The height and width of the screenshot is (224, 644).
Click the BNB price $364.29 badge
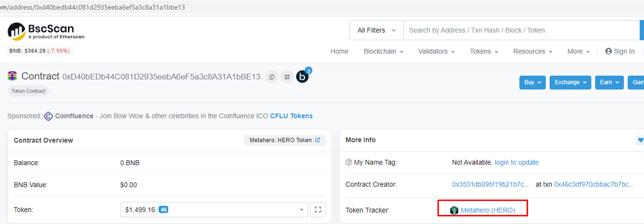click(x=39, y=51)
